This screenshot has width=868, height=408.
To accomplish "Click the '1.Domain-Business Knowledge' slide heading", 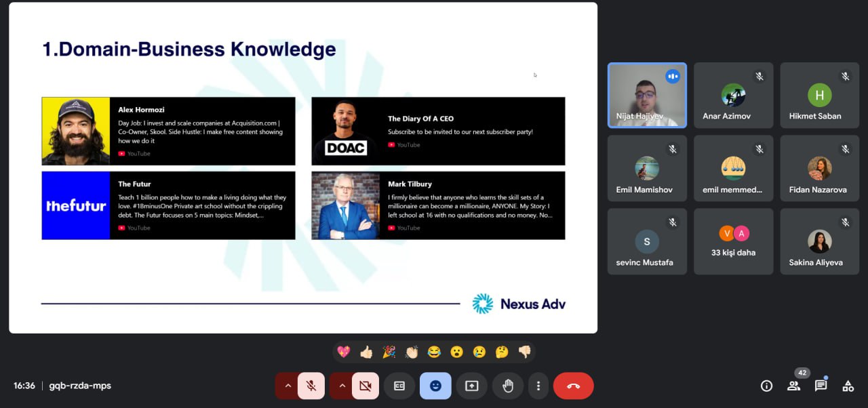I will (189, 49).
